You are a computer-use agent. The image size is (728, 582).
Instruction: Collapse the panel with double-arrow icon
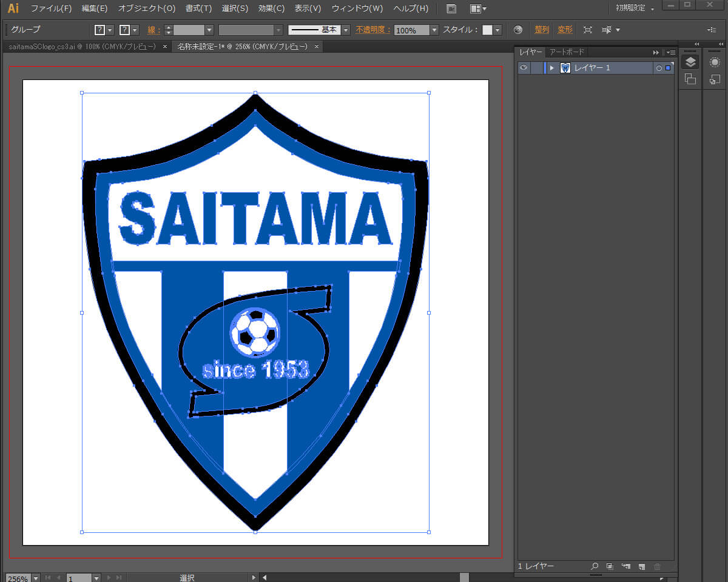(x=656, y=52)
